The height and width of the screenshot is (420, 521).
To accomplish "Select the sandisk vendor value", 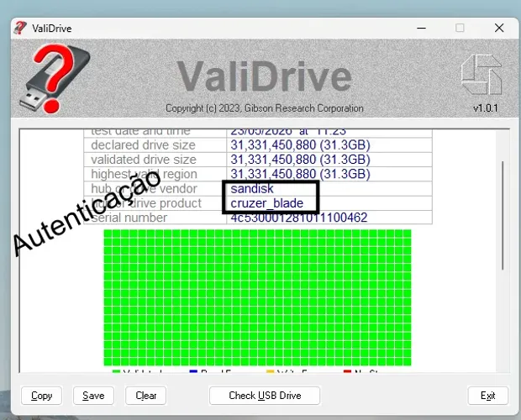I will tap(252, 189).
